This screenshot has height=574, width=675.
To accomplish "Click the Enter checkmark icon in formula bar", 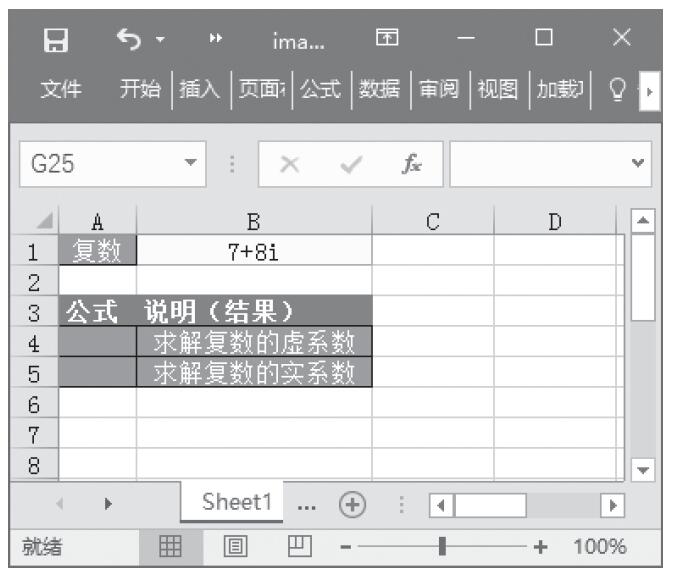I will pos(350,164).
